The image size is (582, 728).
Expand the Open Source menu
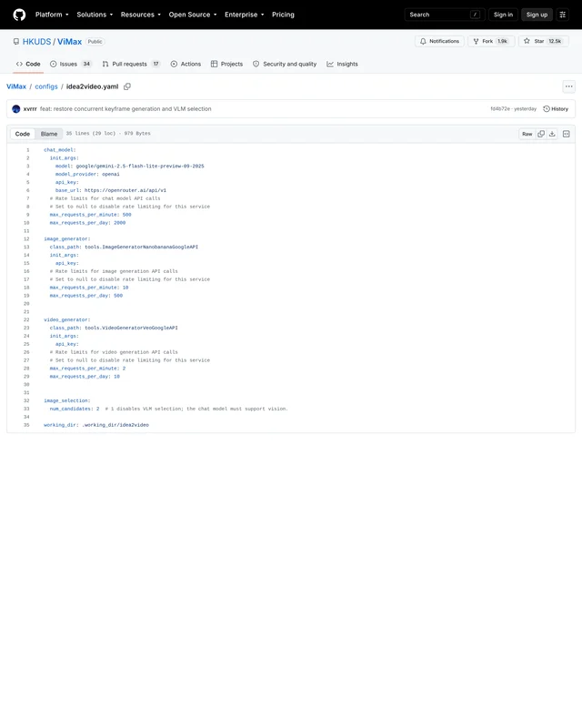(x=193, y=15)
